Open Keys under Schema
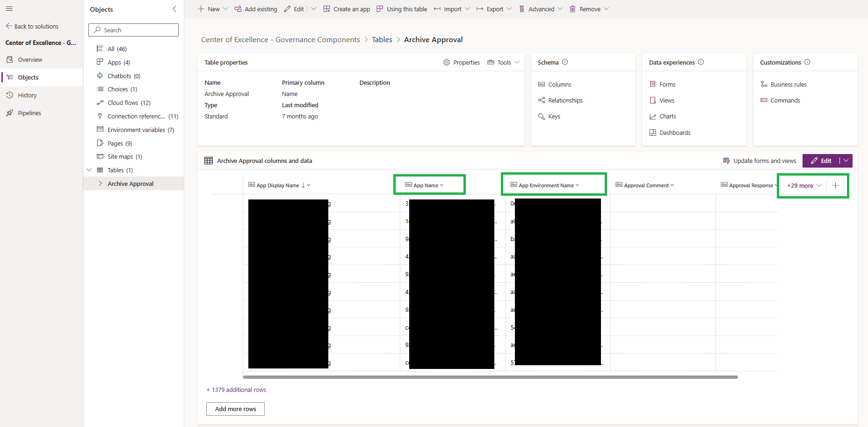 point(554,116)
